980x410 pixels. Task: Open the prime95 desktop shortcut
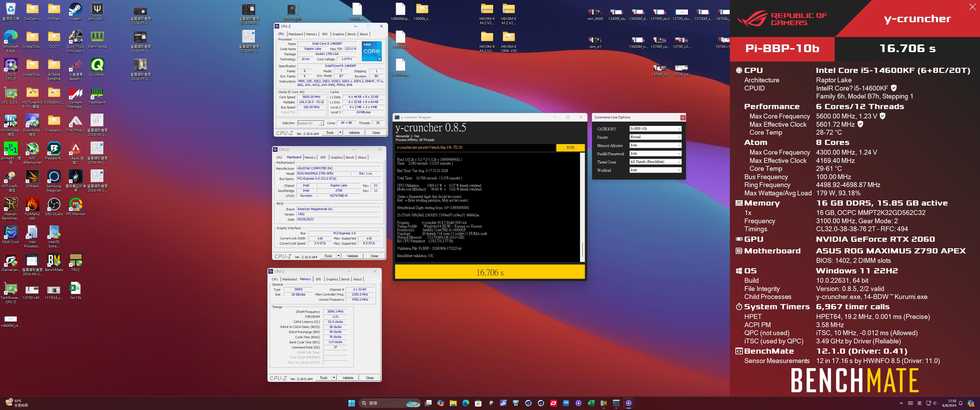click(x=11, y=153)
